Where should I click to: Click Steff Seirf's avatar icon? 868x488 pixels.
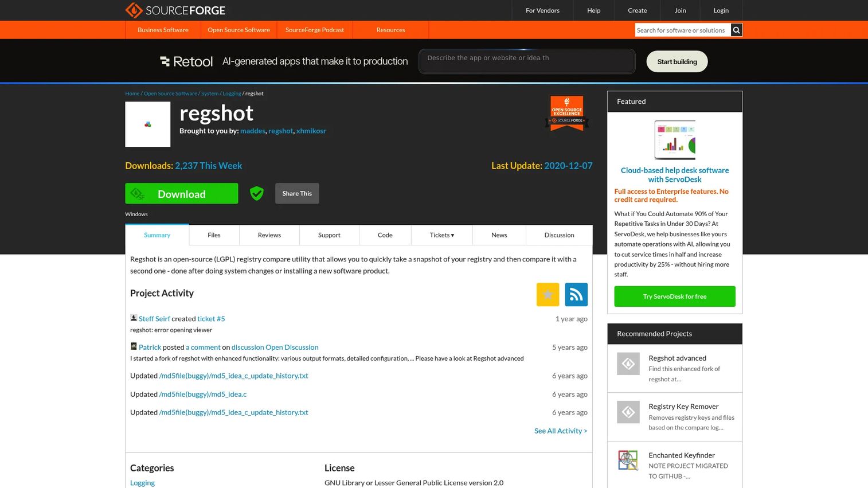click(x=134, y=318)
